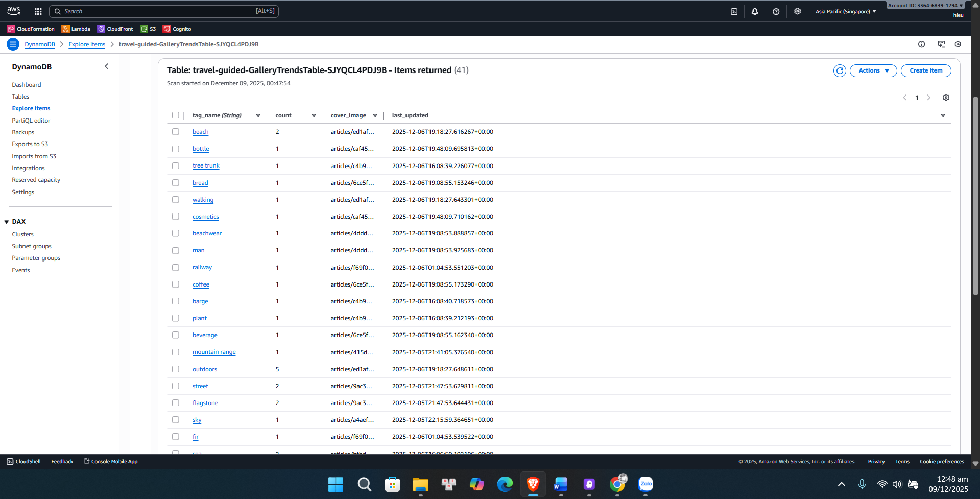The height and width of the screenshot is (499, 980).
Task: Select the beach item checkbox
Action: (176, 132)
